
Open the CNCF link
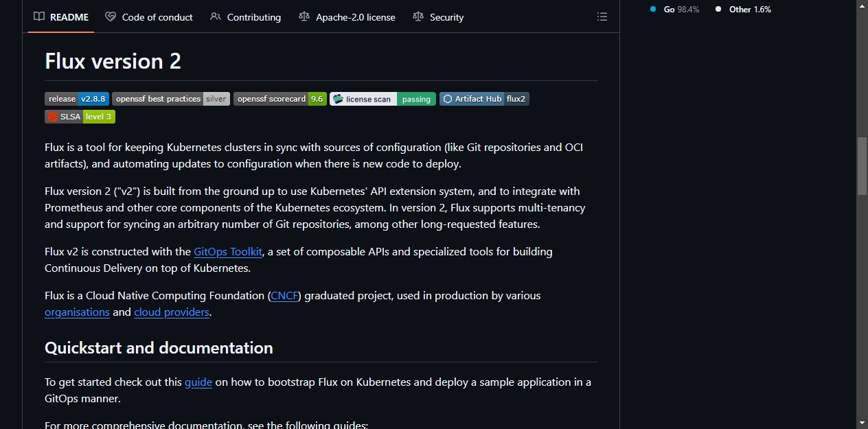284,296
